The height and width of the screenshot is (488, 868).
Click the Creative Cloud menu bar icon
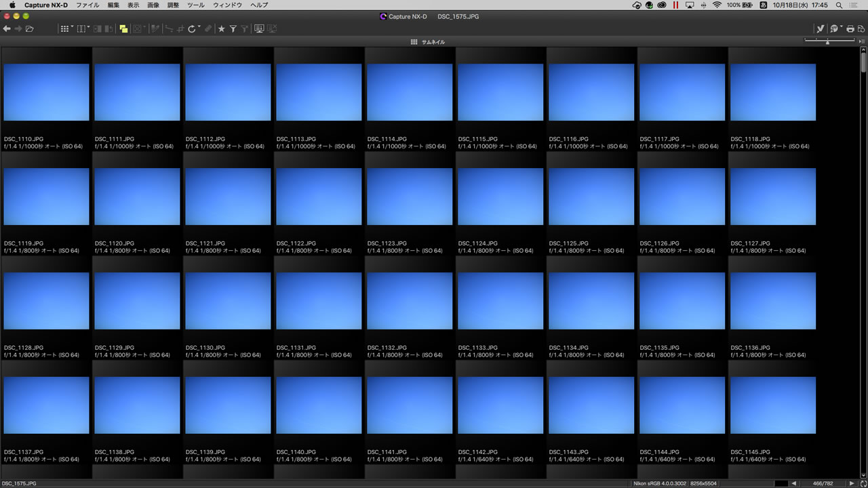[662, 5]
